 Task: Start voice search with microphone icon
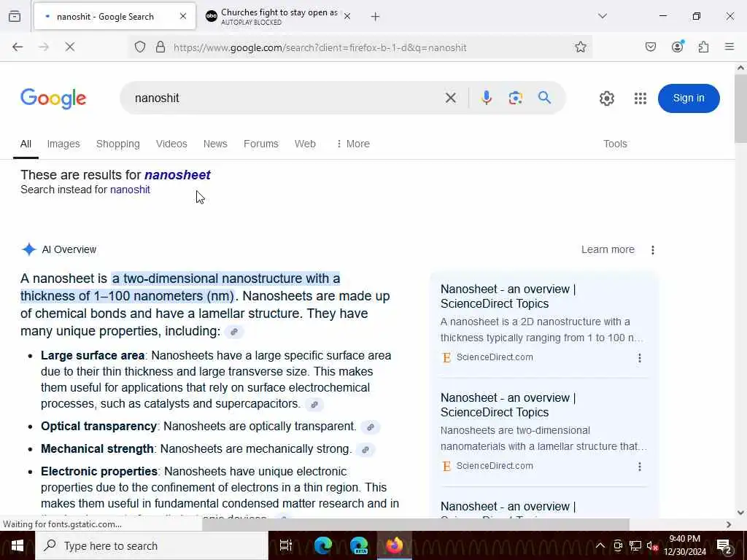coord(487,98)
